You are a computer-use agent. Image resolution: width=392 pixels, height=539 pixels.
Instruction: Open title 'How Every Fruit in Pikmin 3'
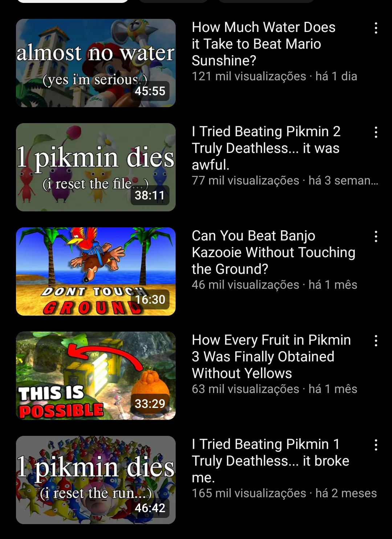(x=271, y=357)
